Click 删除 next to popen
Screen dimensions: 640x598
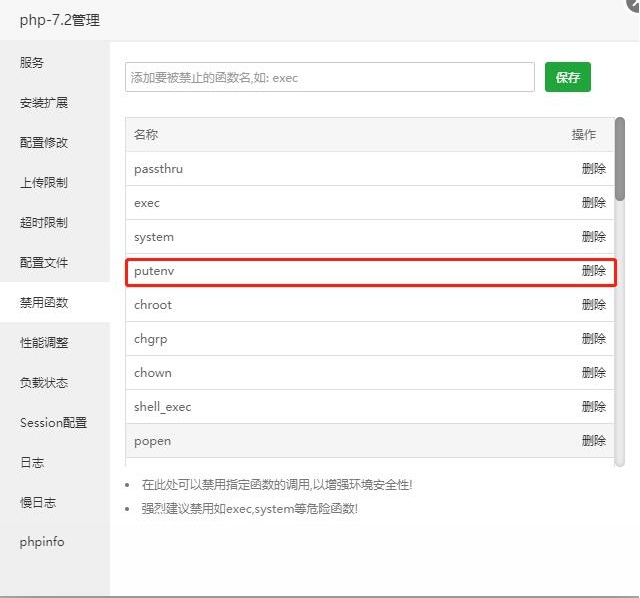(593, 441)
